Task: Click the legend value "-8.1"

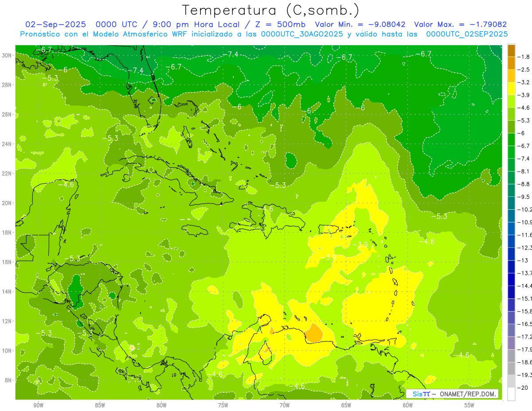Action: pyautogui.click(x=524, y=171)
